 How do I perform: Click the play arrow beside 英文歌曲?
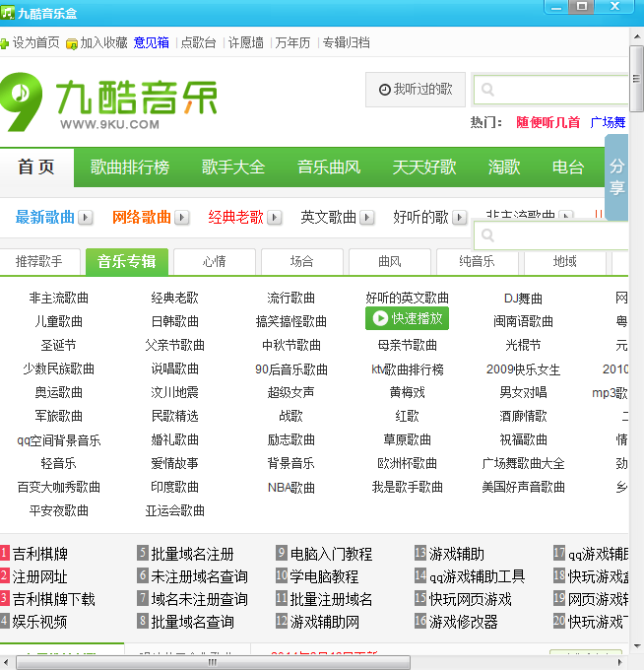click(366, 218)
